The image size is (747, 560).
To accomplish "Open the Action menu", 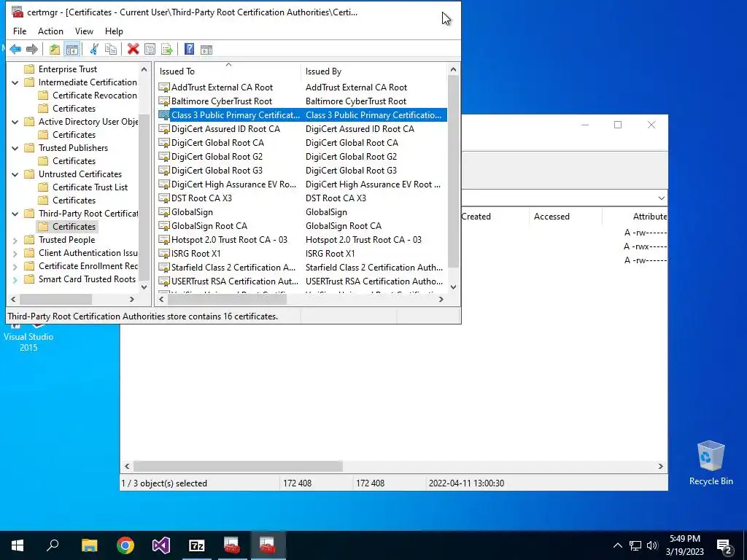I will (x=50, y=31).
